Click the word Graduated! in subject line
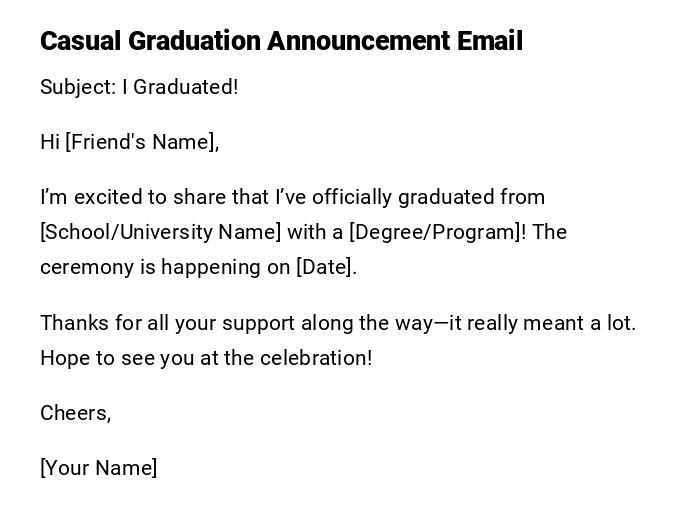This screenshot has width=700, height=530. pos(185,87)
